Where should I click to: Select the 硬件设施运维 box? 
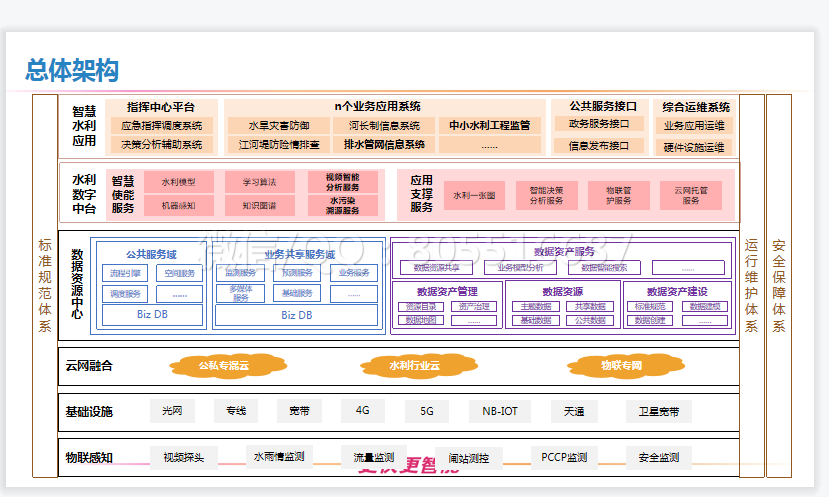pos(694,148)
